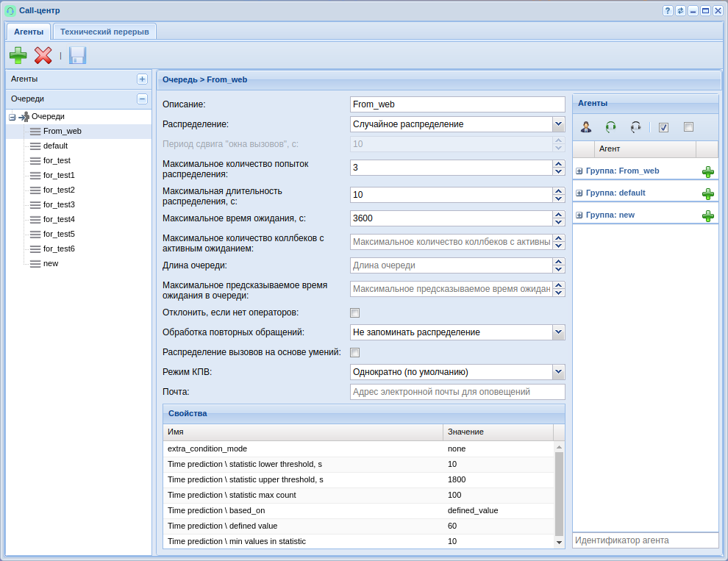Enable 'Отклонить, если нет операторов' checkbox

355,312
